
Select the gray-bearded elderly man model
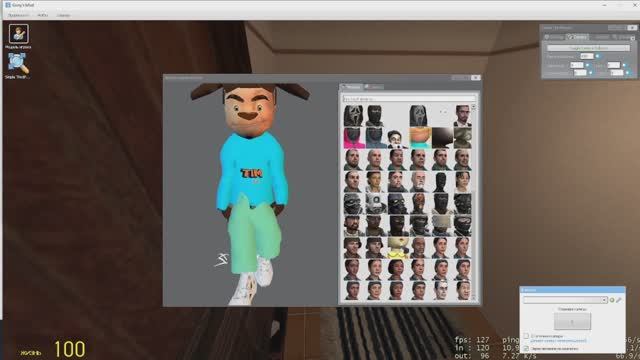[x=420, y=182]
